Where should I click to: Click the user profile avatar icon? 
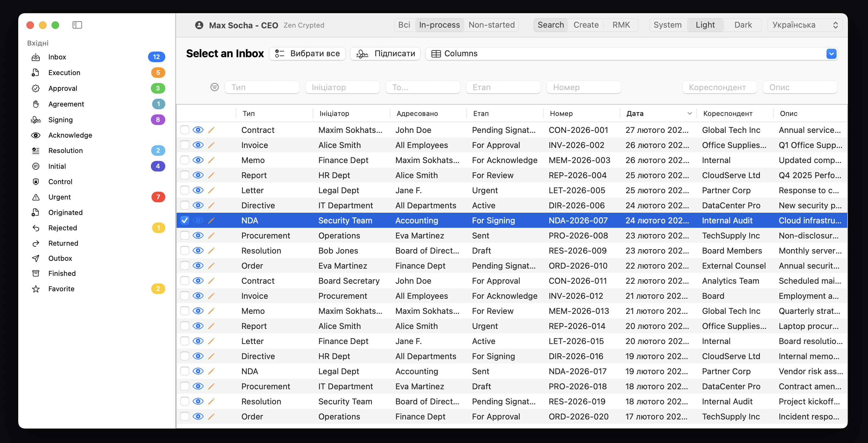(x=199, y=25)
